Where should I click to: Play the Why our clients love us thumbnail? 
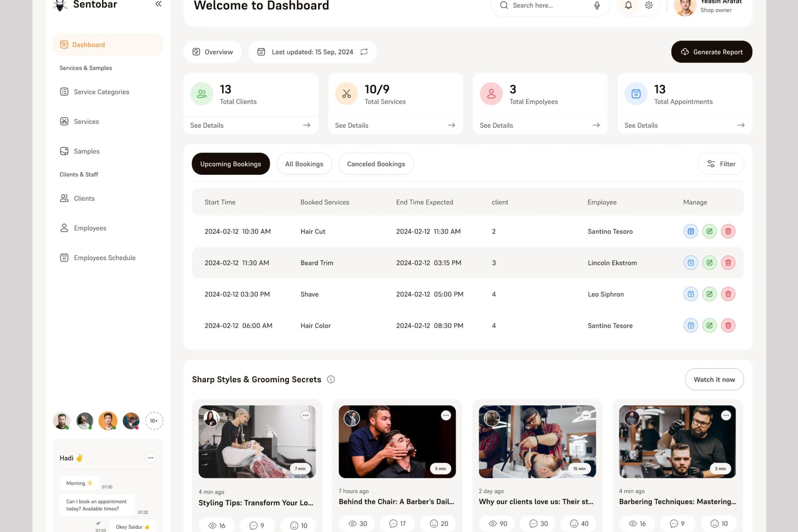pyautogui.click(x=537, y=442)
